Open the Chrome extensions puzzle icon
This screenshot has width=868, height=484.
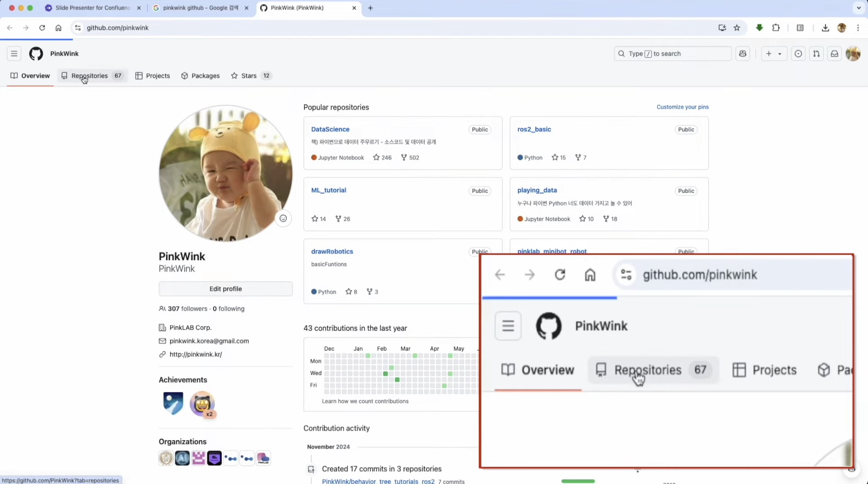click(776, 28)
